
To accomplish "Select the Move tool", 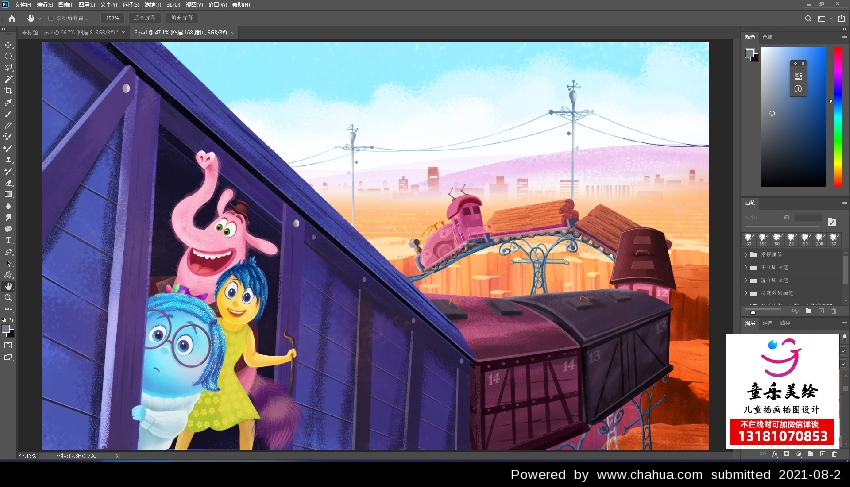I will tap(8, 44).
